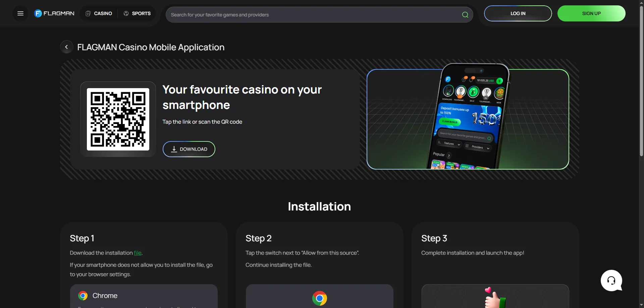
Task: Click the Chrome logo in Step 2 card
Action: click(319, 298)
